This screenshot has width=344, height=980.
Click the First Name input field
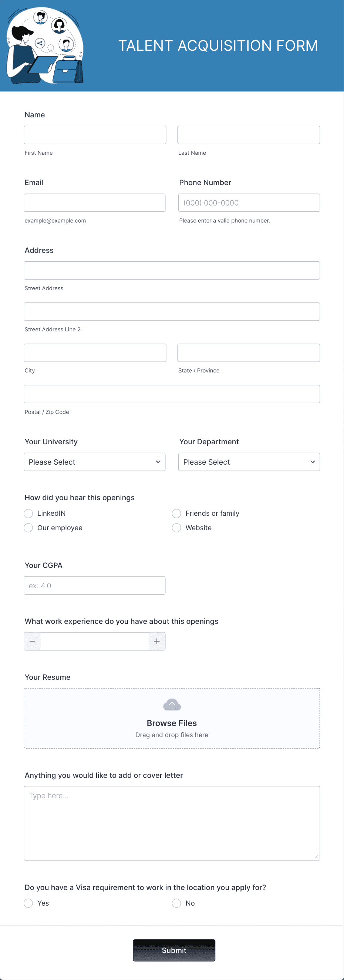tap(95, 135)
